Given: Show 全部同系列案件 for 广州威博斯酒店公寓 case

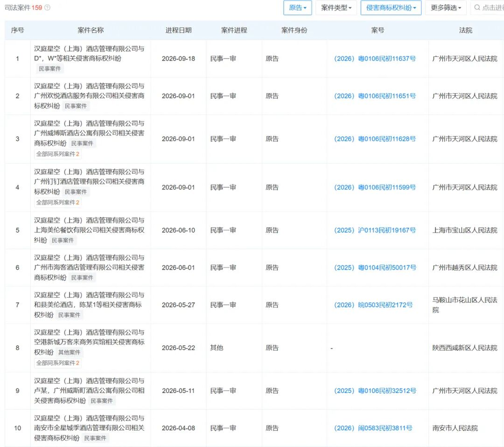Looking at the screenshot, I should [x=57, y=154].
